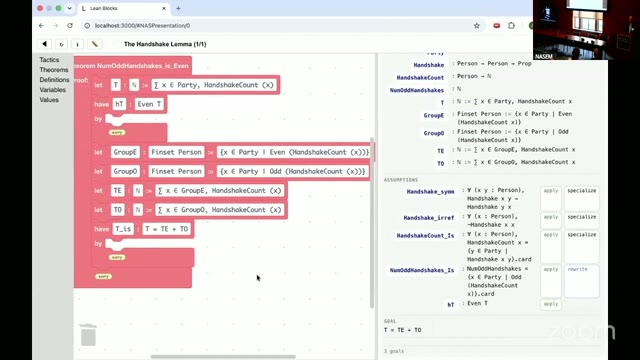Click the GroupE name field

point(125,152)
